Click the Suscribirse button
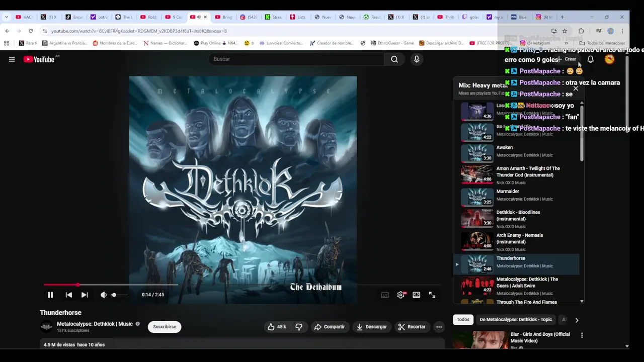 [x=165, y=327]
